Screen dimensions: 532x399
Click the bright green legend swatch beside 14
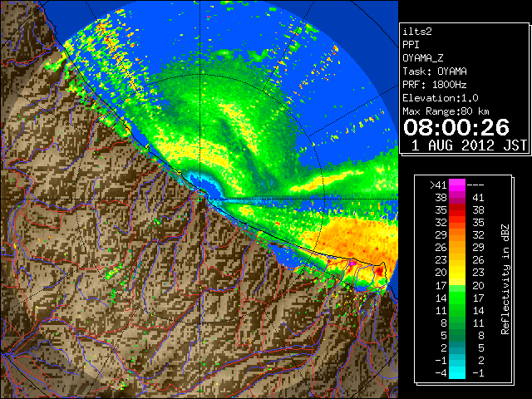pyautogui.click(x=456, y=298)
